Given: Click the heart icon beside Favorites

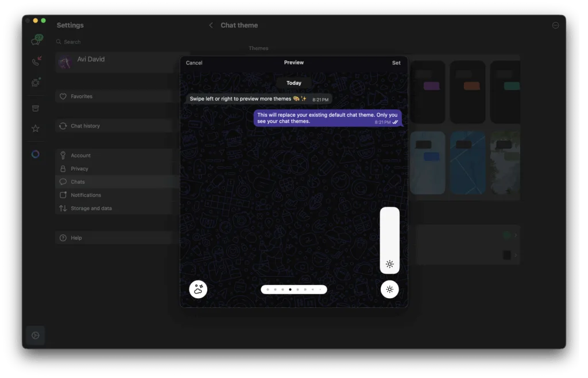Looking at the screenshot, I should pyautogui.click(x=63, y=97).
